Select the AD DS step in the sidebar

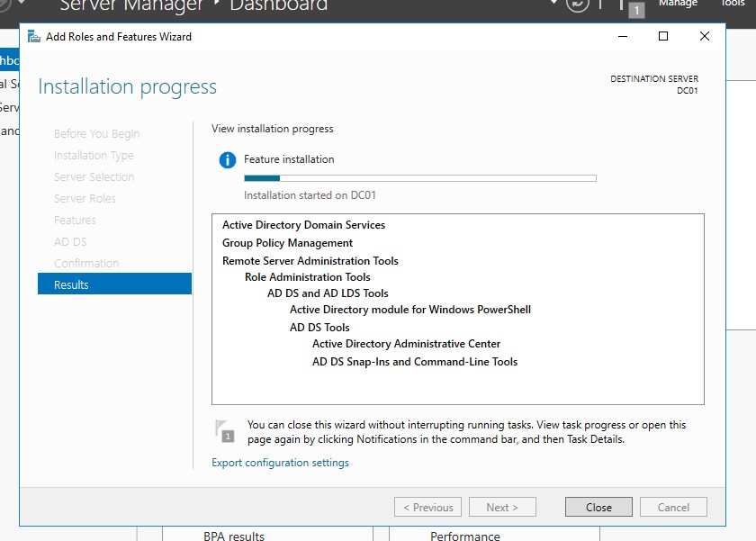(70, 241)
